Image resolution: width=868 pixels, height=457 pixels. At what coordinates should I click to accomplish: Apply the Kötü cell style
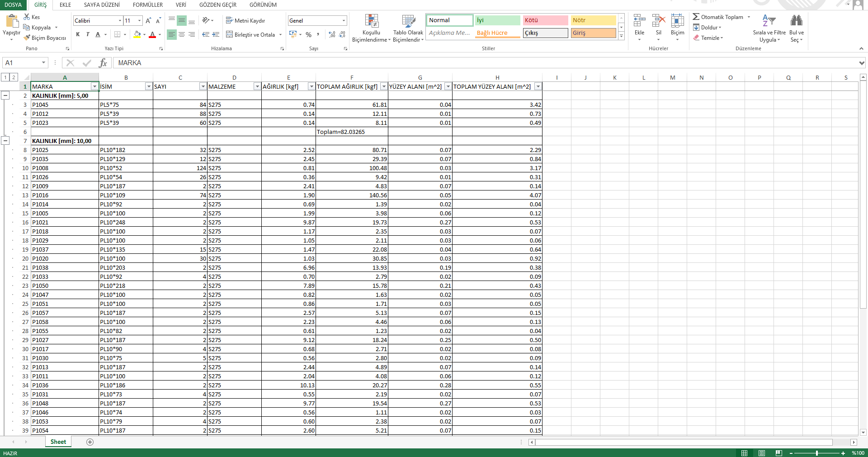point(546,20)
